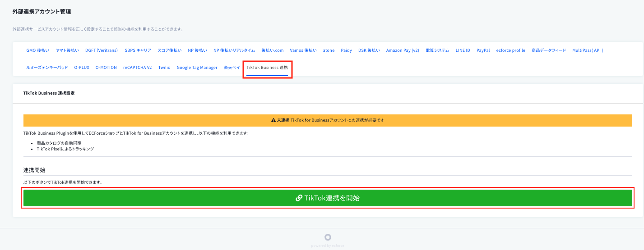Select 商品データフィード tab
The width and height of the screenshot is (644, 250).
point(549,50)
